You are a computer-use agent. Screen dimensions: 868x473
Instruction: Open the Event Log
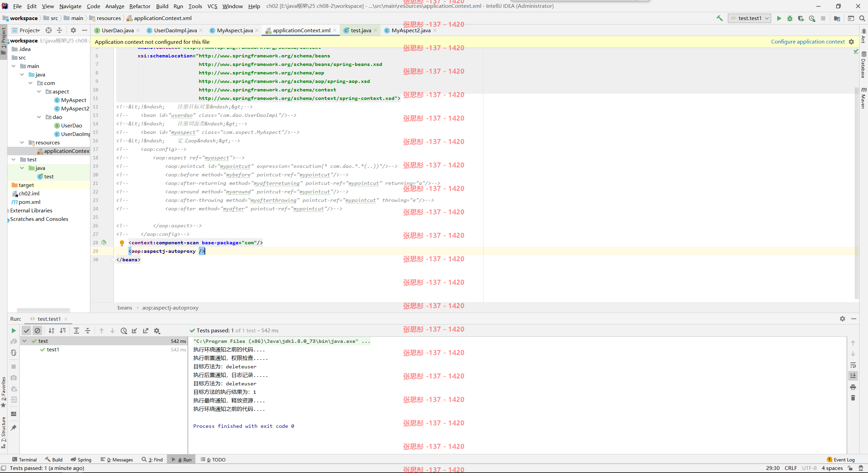[x=841, y=460]
